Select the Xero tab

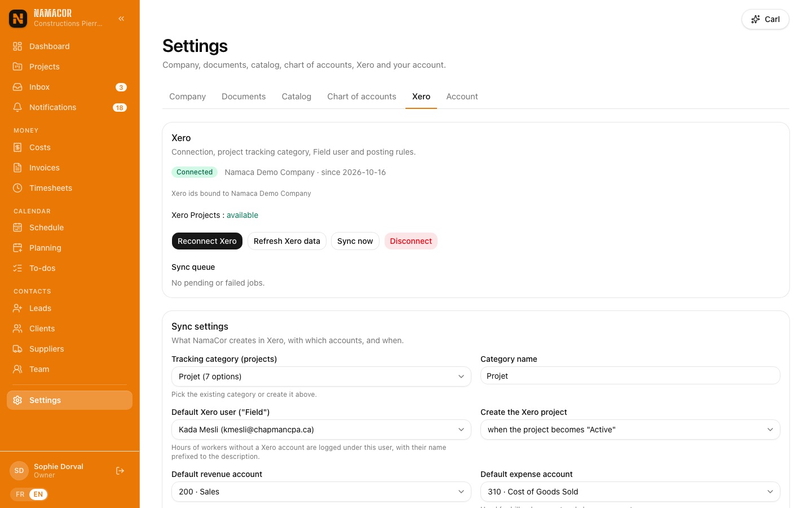[x=421, y=97]
